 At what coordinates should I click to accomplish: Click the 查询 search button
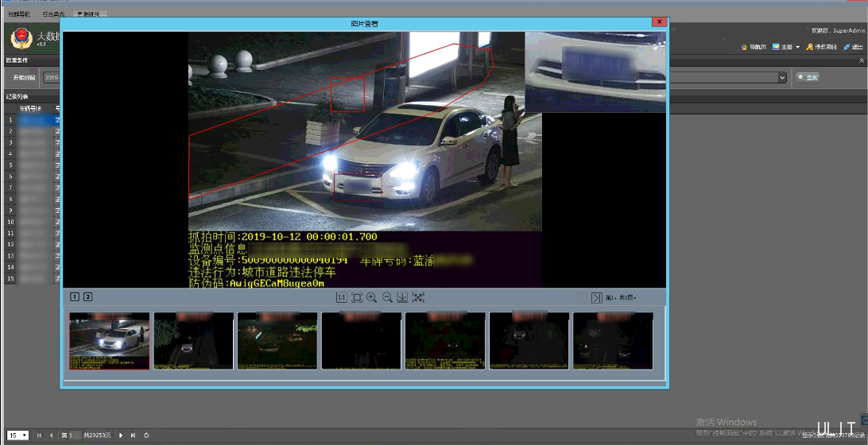click(808, 77)
